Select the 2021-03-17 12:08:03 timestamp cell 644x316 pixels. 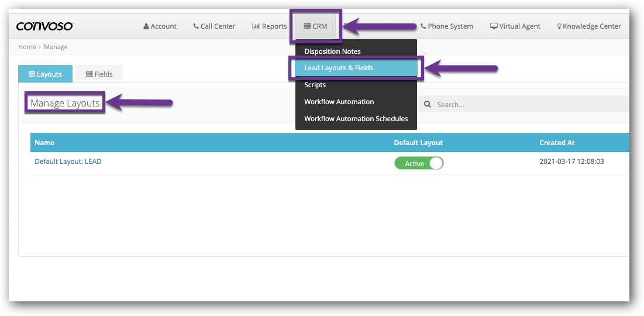(571, 162)
